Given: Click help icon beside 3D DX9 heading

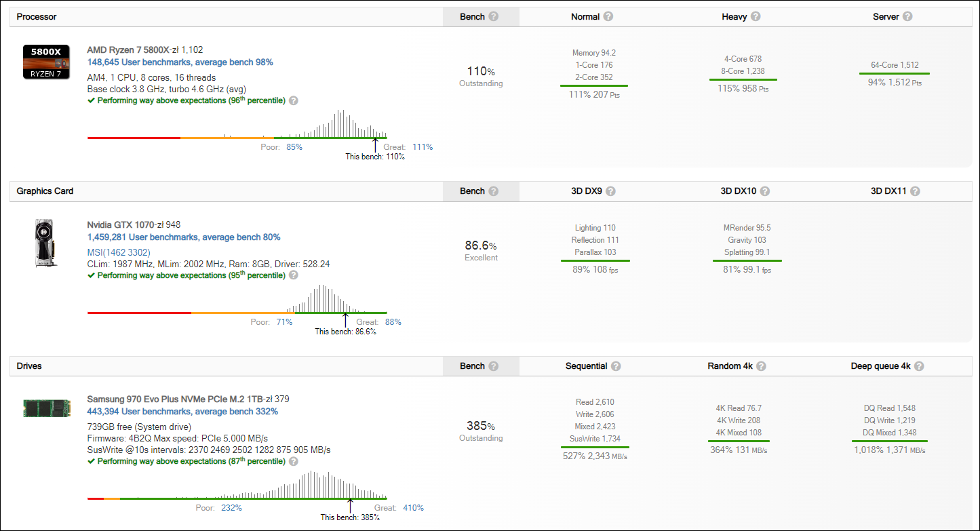Looking at the screenshot, I should point(610,191).
